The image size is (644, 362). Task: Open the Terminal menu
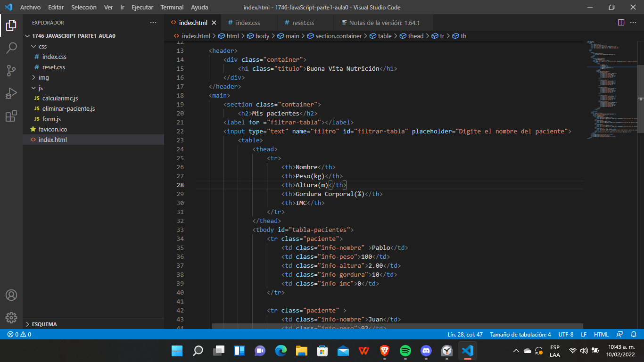tap(172, 7)
